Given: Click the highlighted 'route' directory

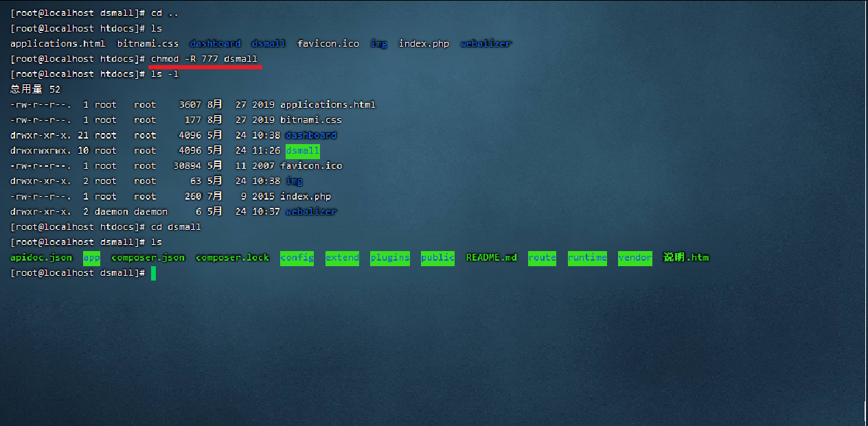Looking at the screenshot, I should pyautogui.click(x=542, y=258).
